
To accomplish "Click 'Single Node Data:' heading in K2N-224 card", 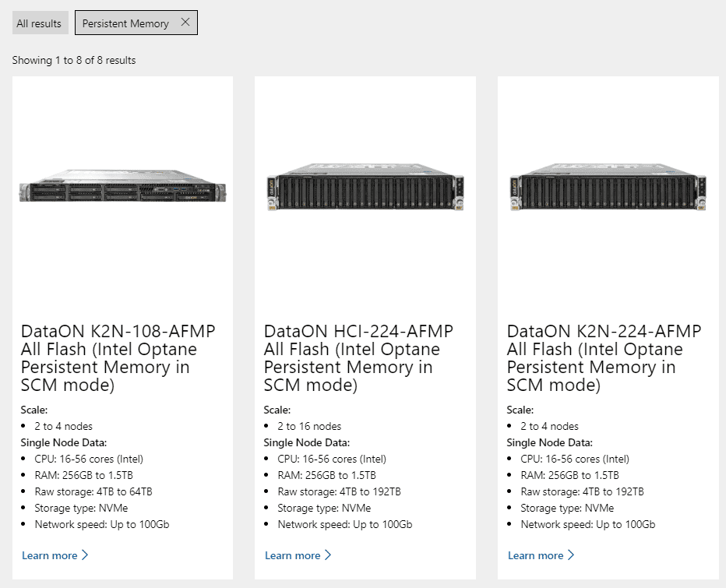I will tap(550, 442).
